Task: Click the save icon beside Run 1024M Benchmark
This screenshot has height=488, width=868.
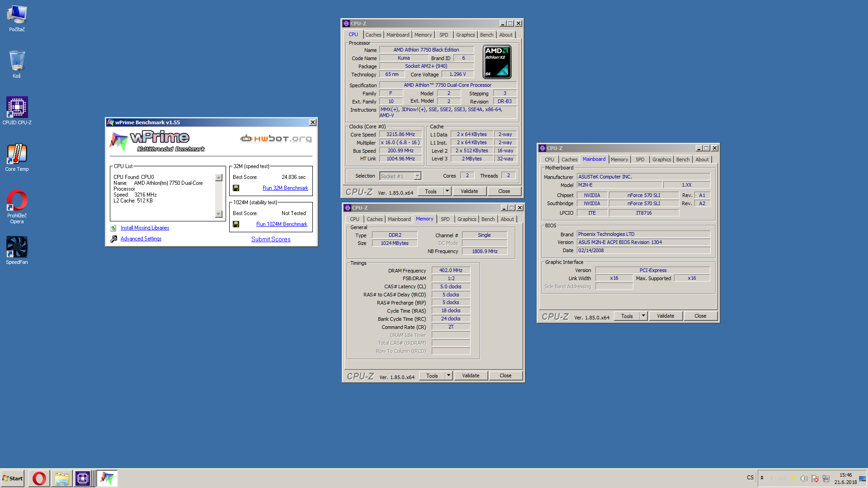Action: (x=236, y=224)
